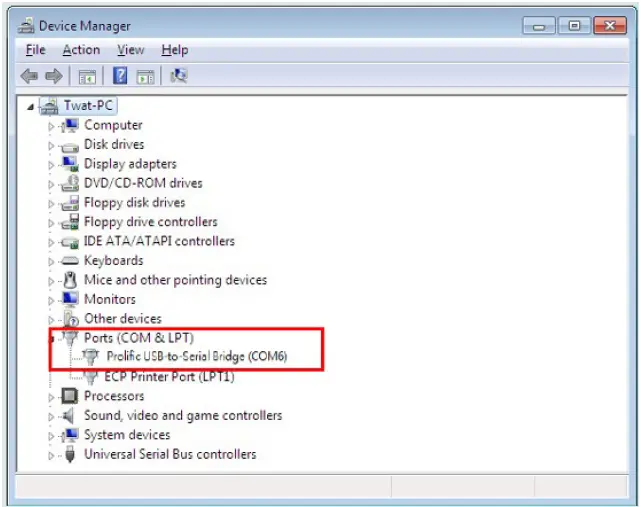Click the Back arrow toolbar icon
This screenshot has width=641, height=507.
pos(29,76)
